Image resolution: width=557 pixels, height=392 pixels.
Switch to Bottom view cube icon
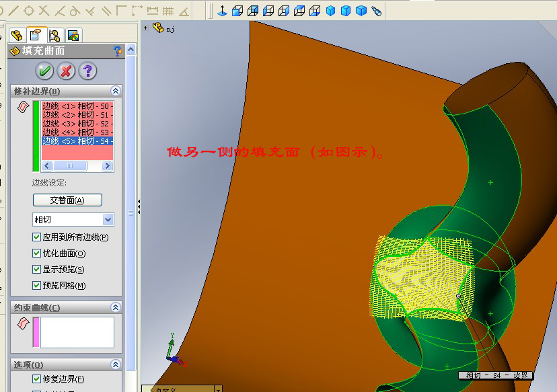(315, 11)
